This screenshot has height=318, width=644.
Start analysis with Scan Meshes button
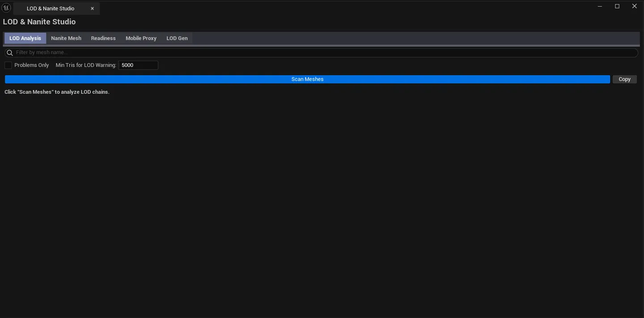coord(307,79)
